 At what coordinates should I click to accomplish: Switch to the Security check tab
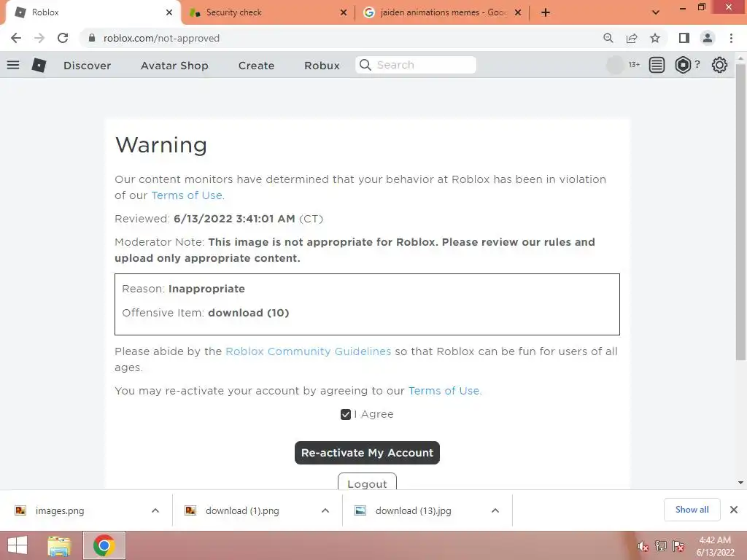click(x=268, y=12)
